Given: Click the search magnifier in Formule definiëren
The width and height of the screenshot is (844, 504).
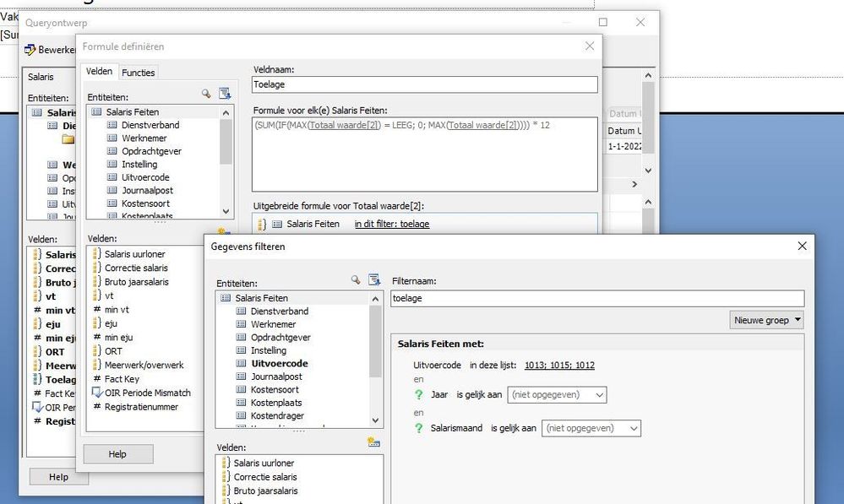Looking at the screenshot, I should (206, 94).
